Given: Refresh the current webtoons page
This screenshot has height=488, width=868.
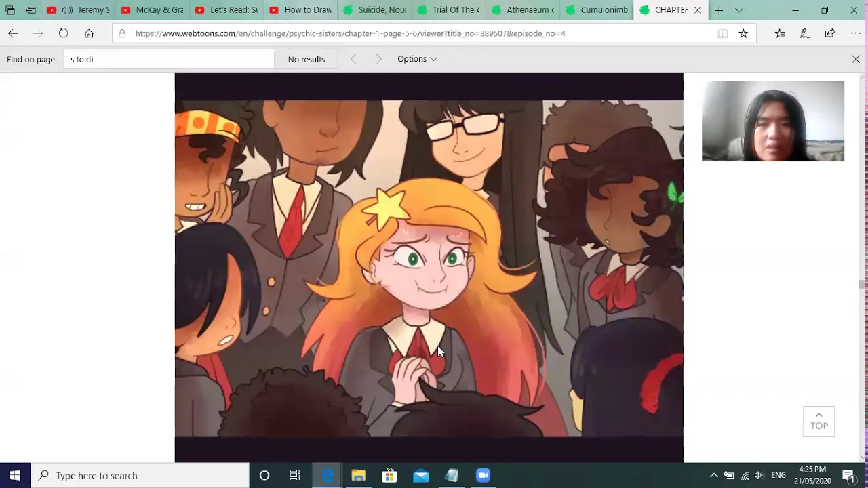Looking at the screenshot, I should 63,33.
